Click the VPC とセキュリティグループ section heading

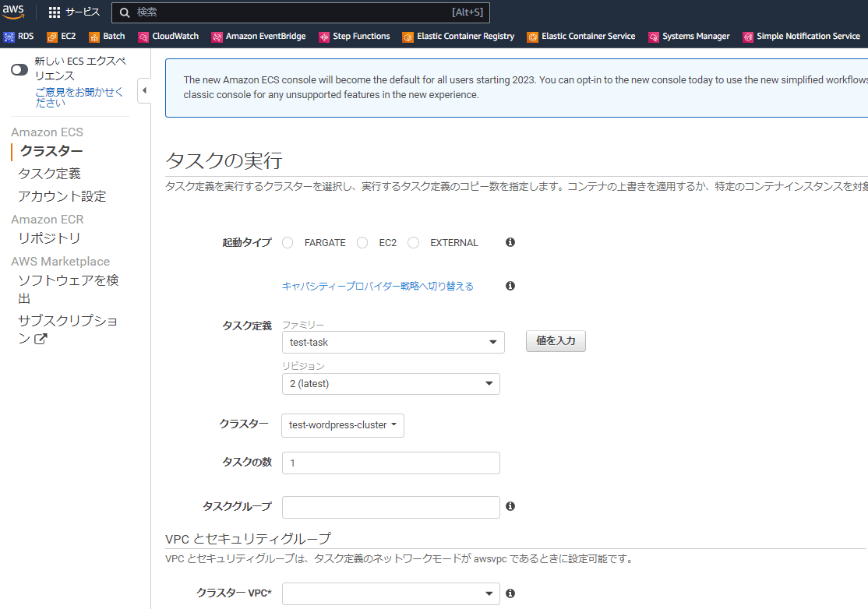point(248,538)
